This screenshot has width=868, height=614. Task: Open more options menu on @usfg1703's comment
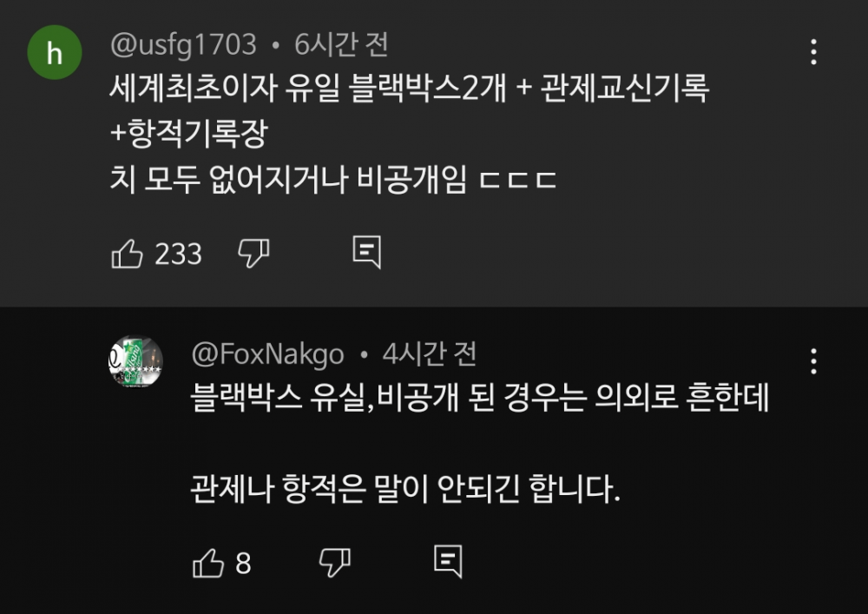[x=813, y=52]
